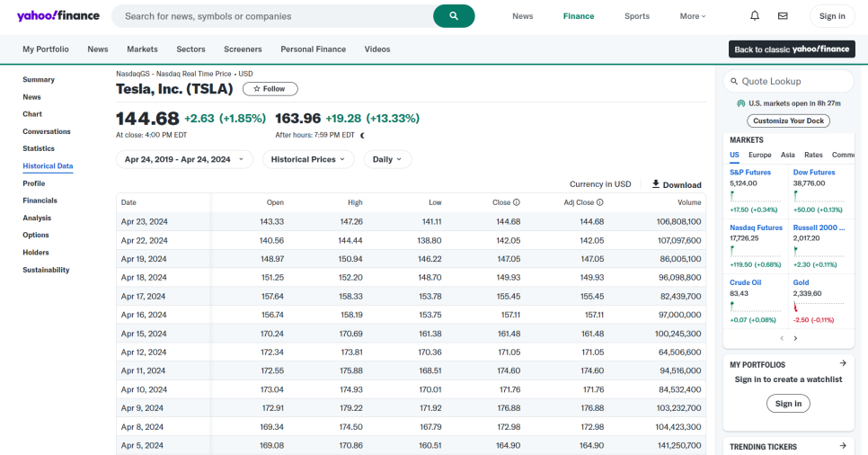Open Chart in left sidebar

[x=32, y=114]
